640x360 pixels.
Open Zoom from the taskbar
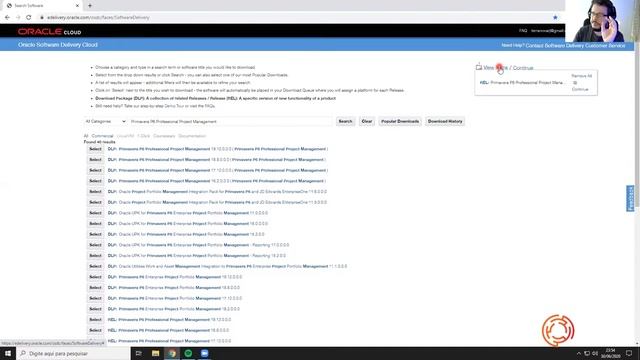tap(204, 353)
